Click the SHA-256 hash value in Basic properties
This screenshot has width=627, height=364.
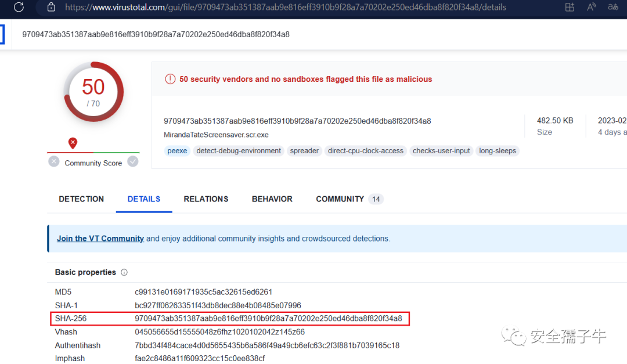[x=268, y=318]
